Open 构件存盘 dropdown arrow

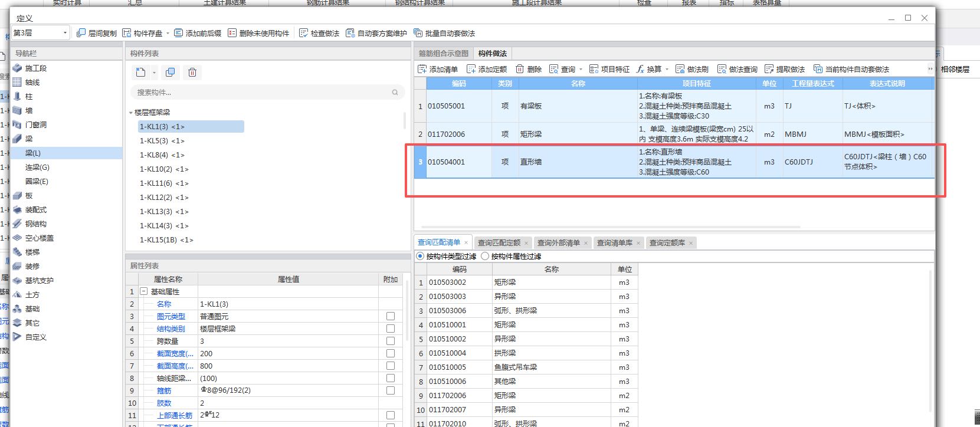(x=168, y=34)
